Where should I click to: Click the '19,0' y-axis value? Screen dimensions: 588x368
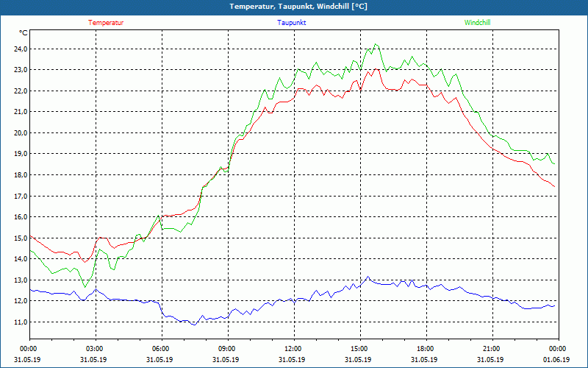(x=21, y=154)
